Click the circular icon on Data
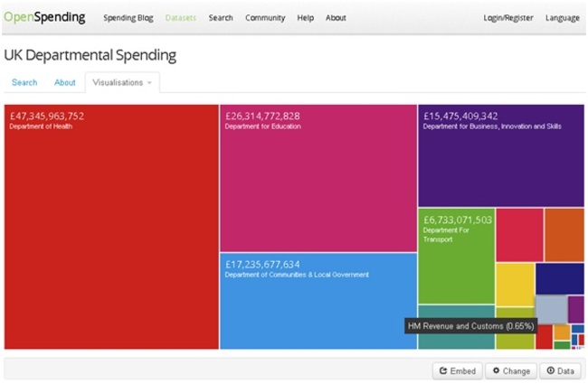588x384 pixels. (551, 370)
